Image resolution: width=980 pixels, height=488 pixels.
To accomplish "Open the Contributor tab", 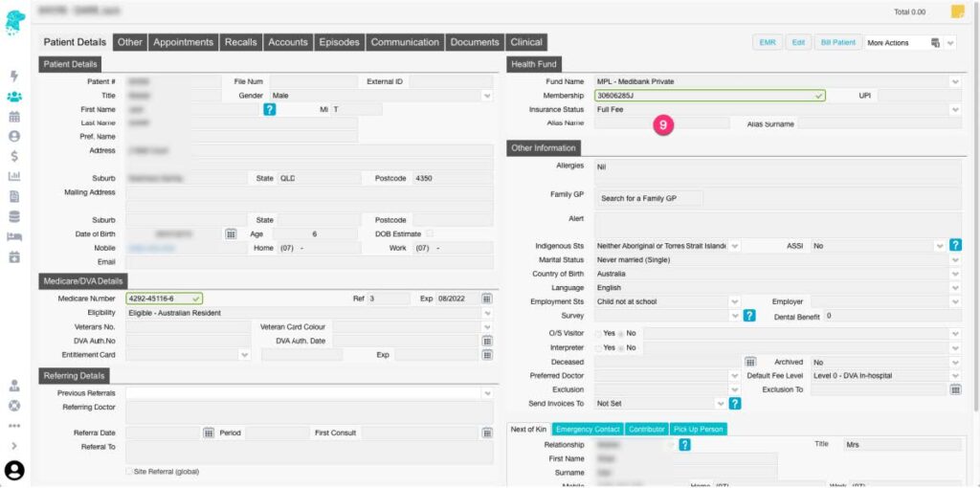I will [647, 430].
